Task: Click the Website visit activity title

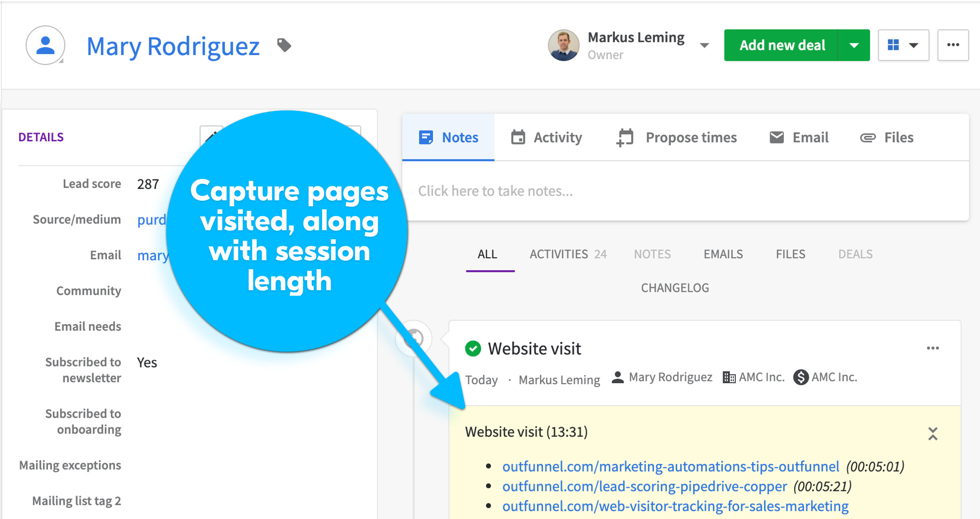Action: click(534, 349)
